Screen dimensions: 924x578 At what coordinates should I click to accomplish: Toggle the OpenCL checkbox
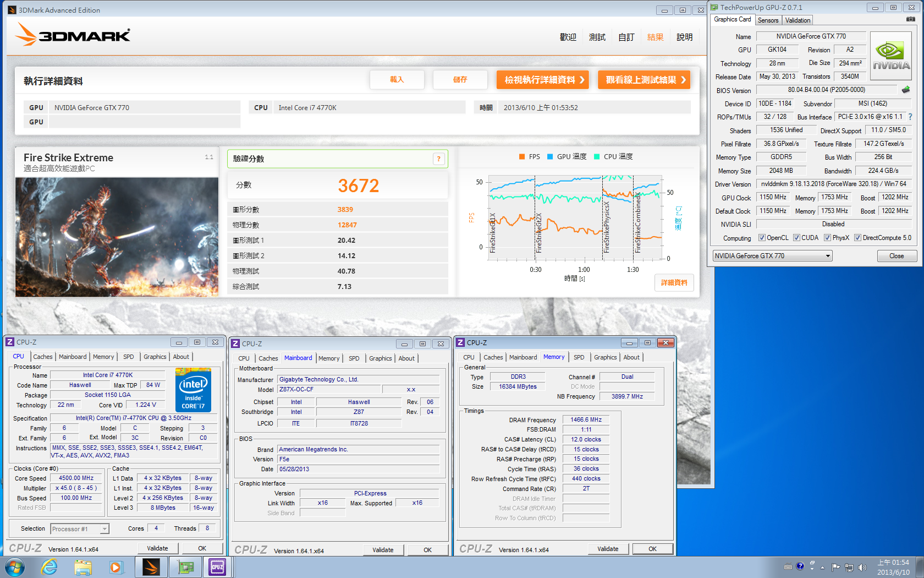762,238
